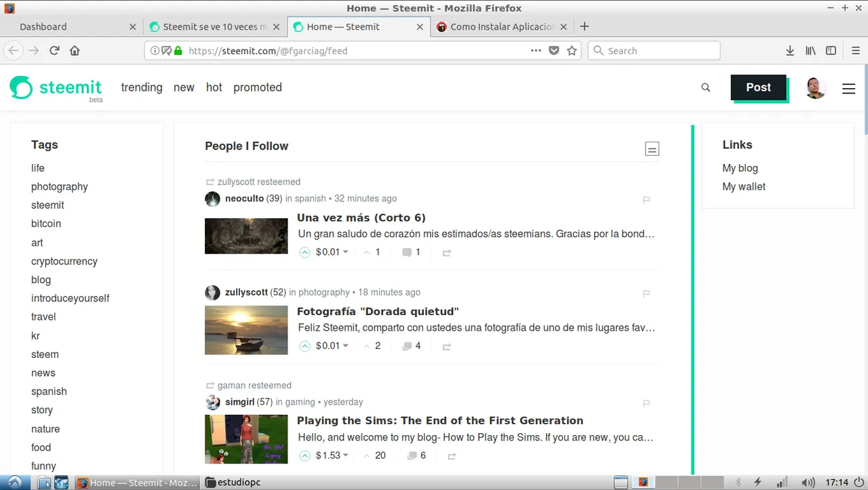Go to the browser home page icon

click(x=75, y=51)
